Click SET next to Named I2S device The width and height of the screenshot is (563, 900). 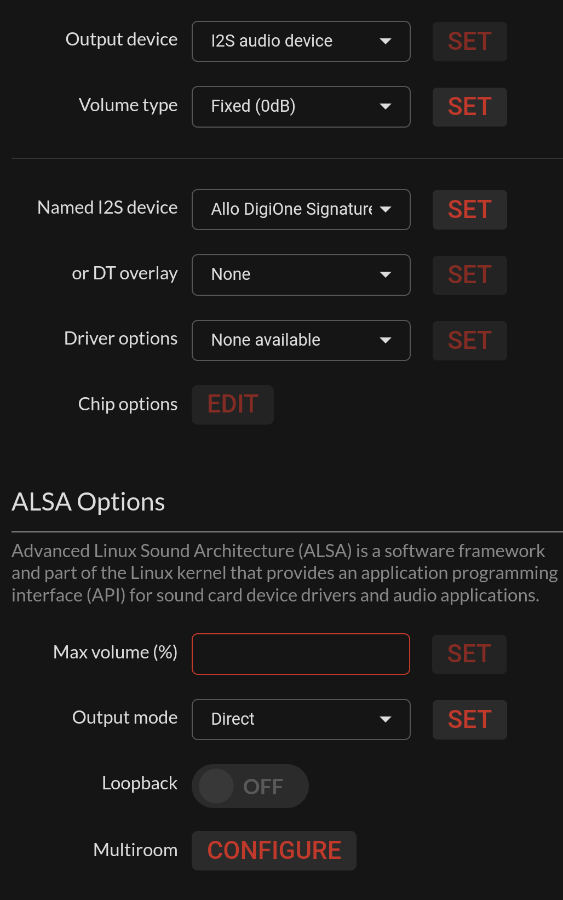point(469,210)
